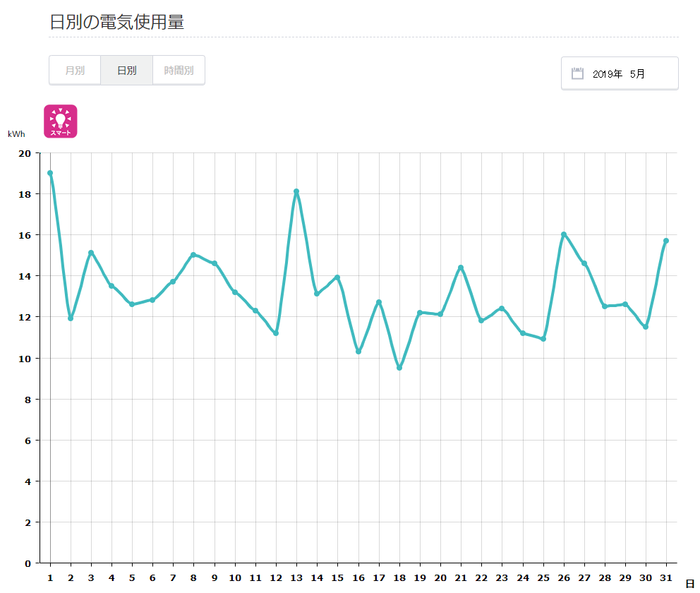
Task: Select the day 9 data point
Action: point(215,263)
